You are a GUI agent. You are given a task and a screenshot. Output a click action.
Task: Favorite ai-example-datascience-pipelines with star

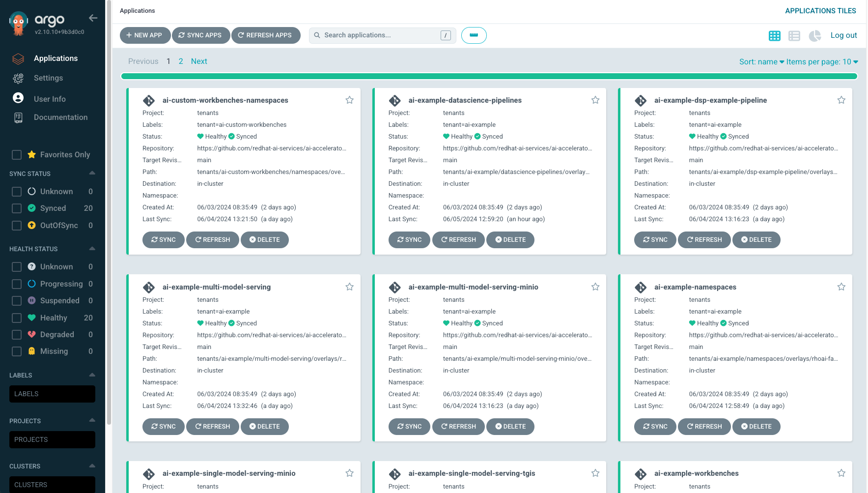click(595, 100)
